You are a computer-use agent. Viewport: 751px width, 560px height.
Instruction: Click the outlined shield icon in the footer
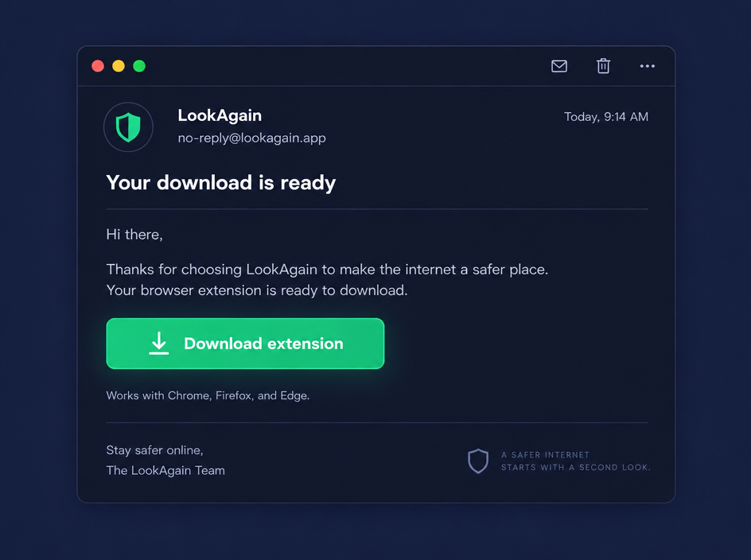click(x=478, y=461)
